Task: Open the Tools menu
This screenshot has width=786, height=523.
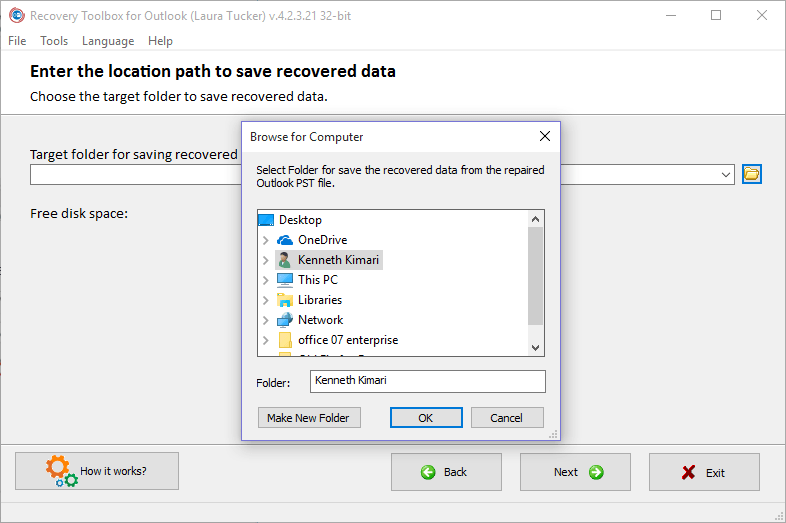Action: point(54,41)
